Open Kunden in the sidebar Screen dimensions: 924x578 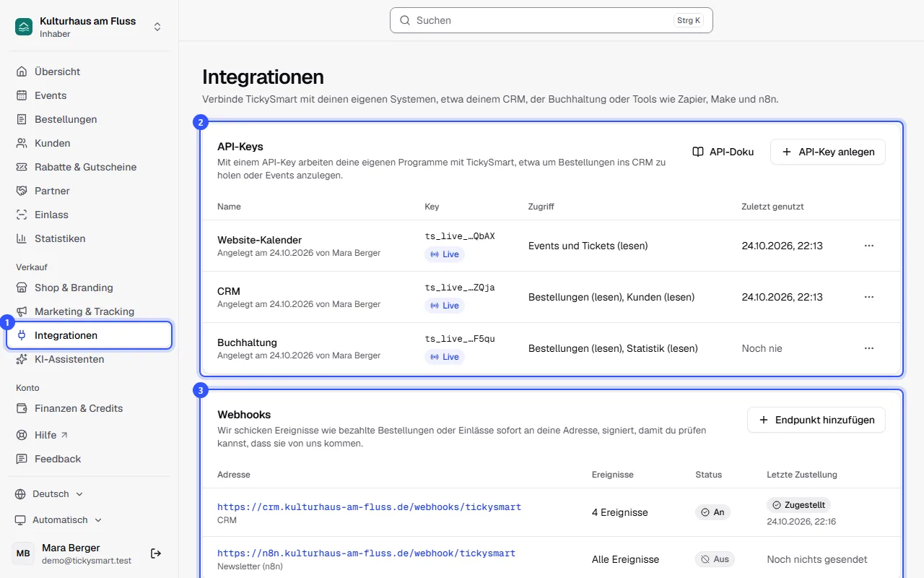pos(90,143)
